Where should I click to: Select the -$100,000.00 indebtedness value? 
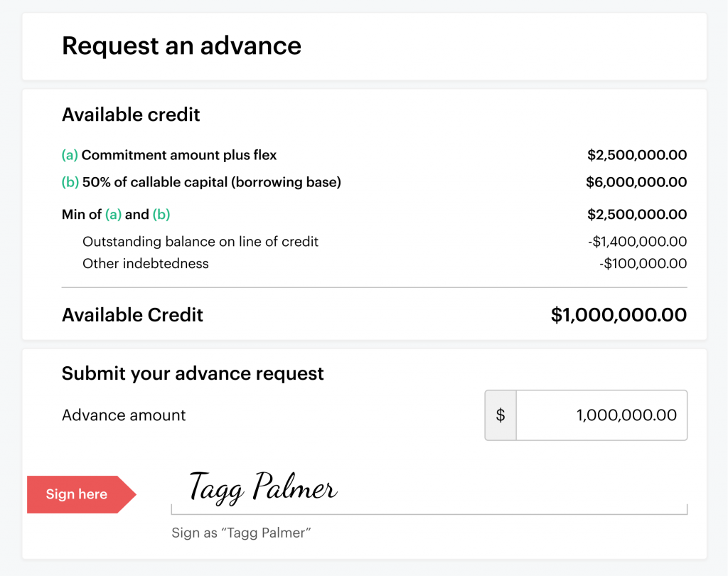pyautogui.click(x=642, y=263)
